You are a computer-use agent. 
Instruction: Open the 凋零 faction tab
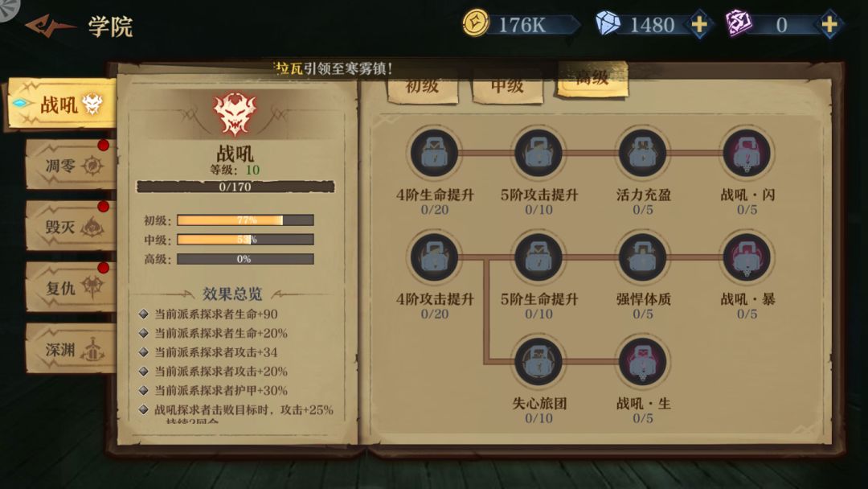click(71, 165)
